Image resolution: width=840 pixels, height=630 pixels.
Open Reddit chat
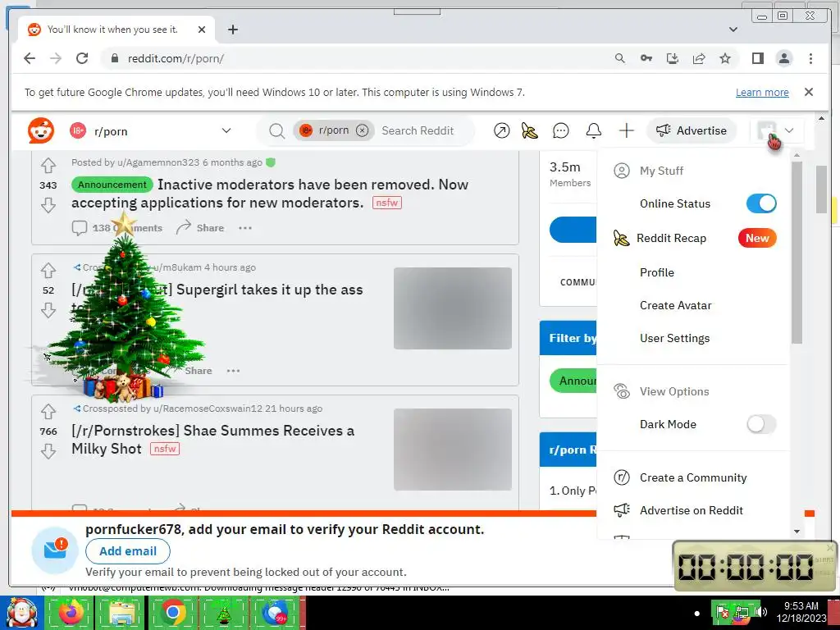point(560,130)
